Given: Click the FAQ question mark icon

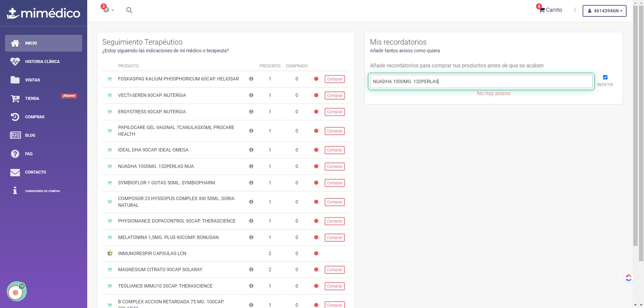Looking at the screenshot, I should (15, 154).
